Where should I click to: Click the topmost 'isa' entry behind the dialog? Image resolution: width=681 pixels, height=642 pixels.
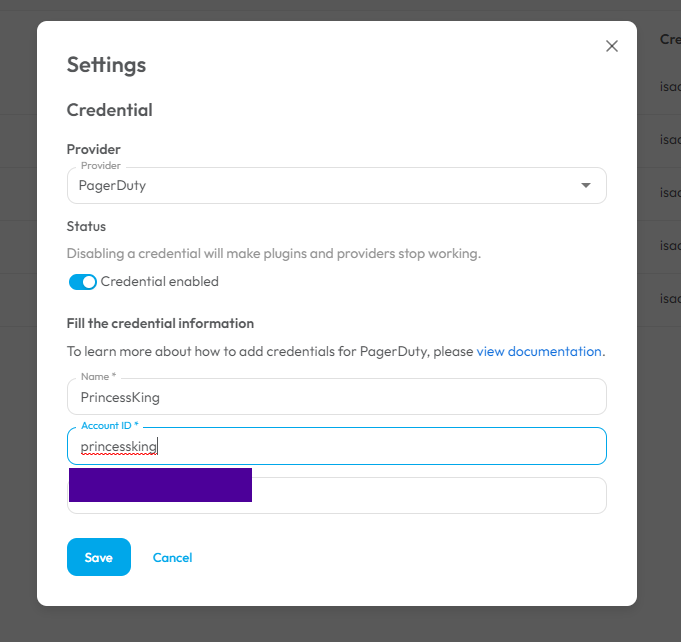tap(670, 86)
